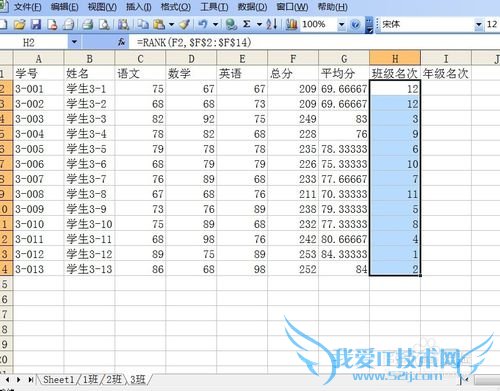This screenshot has width=500, height=391.
Task: Open the 100% zoom dropdown
Action: coord(341,25)
